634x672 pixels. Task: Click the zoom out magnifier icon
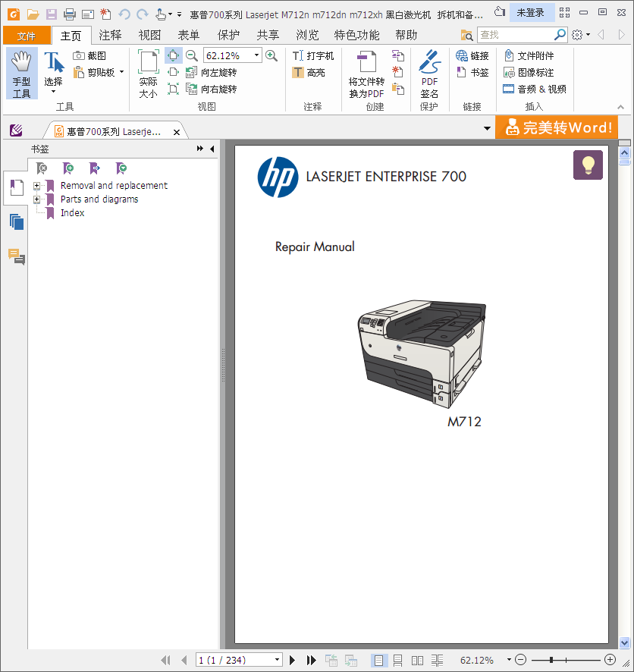pyautogui.click(x=191, y=55)
